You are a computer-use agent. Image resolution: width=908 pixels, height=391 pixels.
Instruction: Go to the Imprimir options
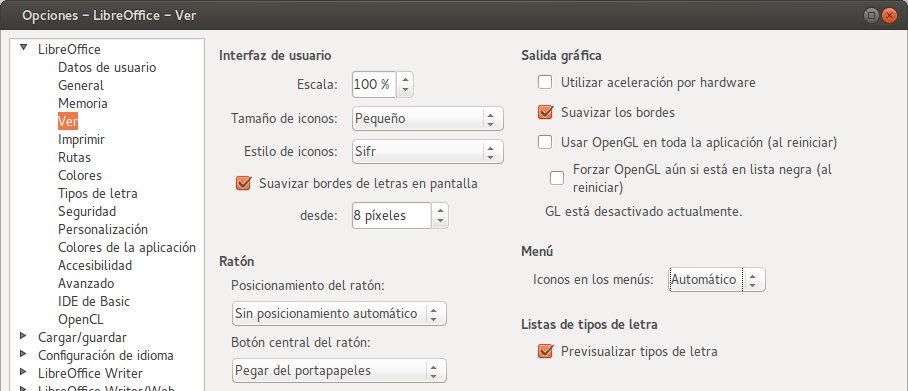point(82,140)
